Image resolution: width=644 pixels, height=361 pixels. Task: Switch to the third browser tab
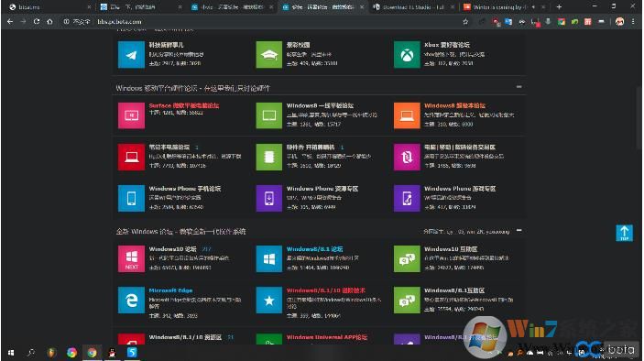click(x=231, y=7)
